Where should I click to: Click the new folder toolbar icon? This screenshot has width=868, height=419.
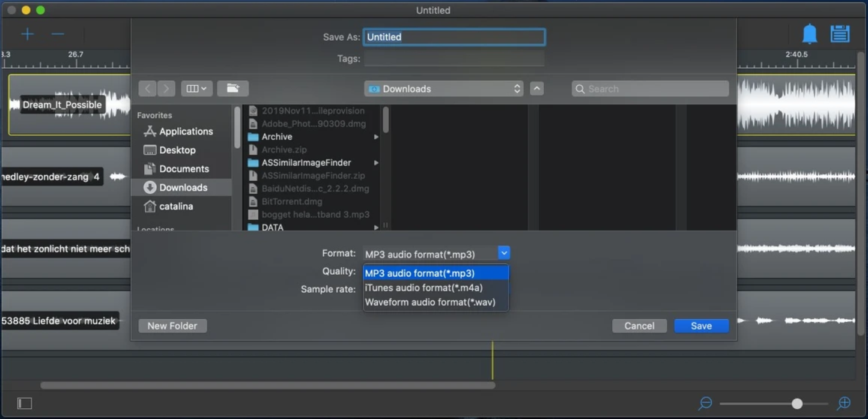[233, 89]
